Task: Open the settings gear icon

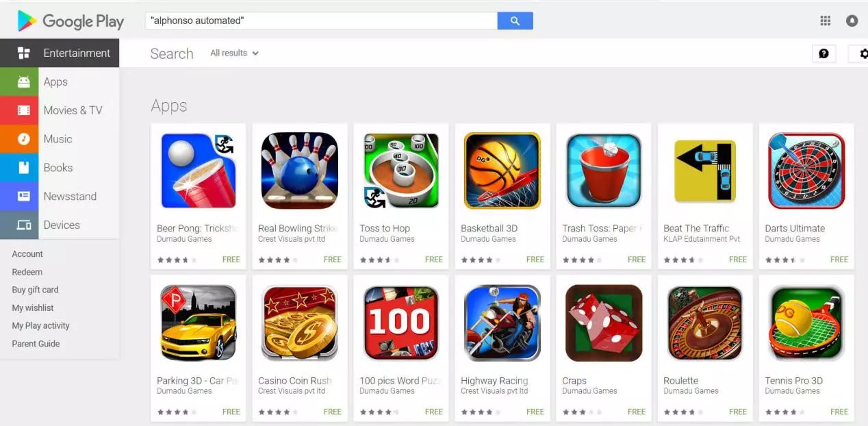Action: (x=860, y=53)
